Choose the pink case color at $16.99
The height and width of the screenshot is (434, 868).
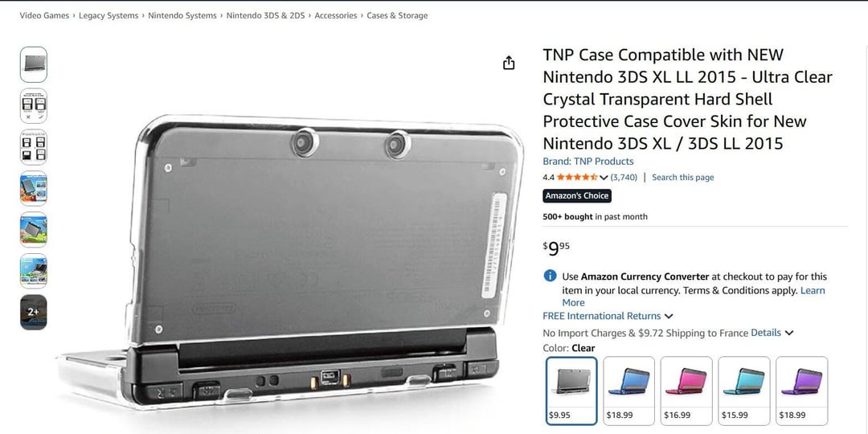click(x=686, y=391)
